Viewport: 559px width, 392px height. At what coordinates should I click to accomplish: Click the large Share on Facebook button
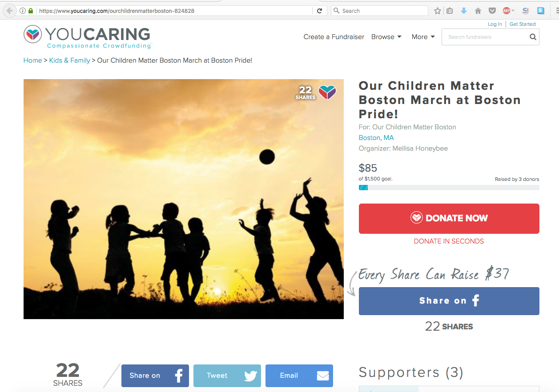[x=449, y=301]
